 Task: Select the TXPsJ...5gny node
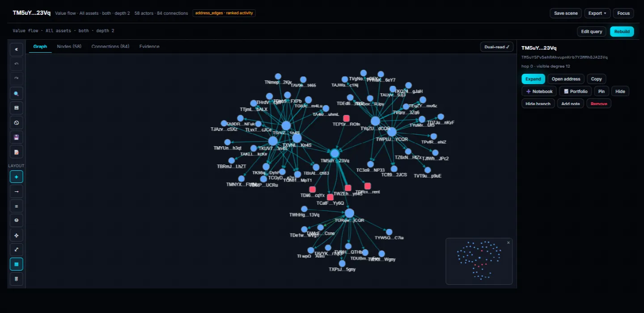coord(342,263)
